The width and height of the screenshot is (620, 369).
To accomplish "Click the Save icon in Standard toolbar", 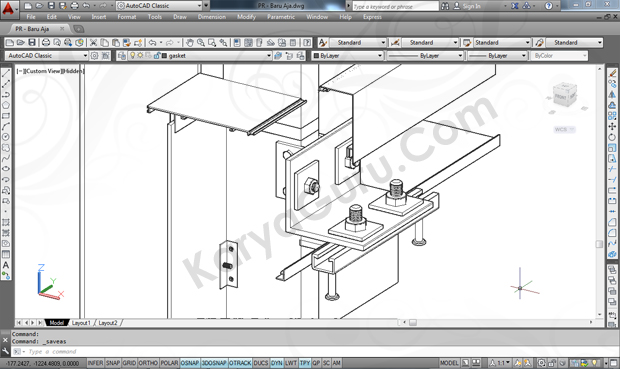I will 32,43.
